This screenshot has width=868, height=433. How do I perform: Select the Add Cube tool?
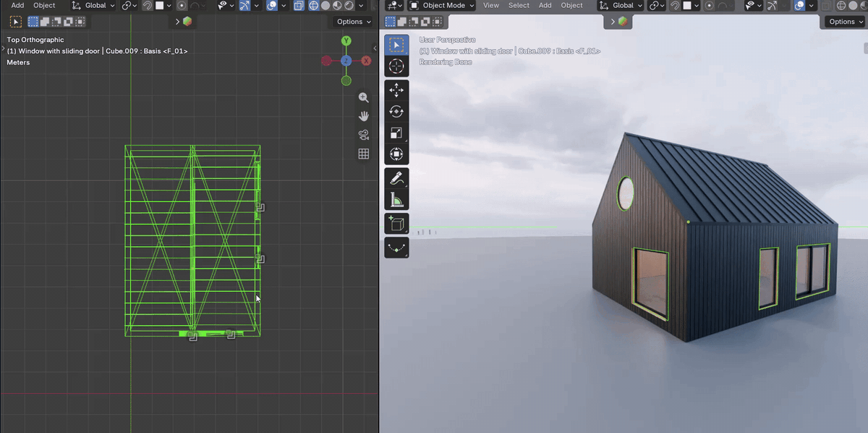click(x=396, y=224)
